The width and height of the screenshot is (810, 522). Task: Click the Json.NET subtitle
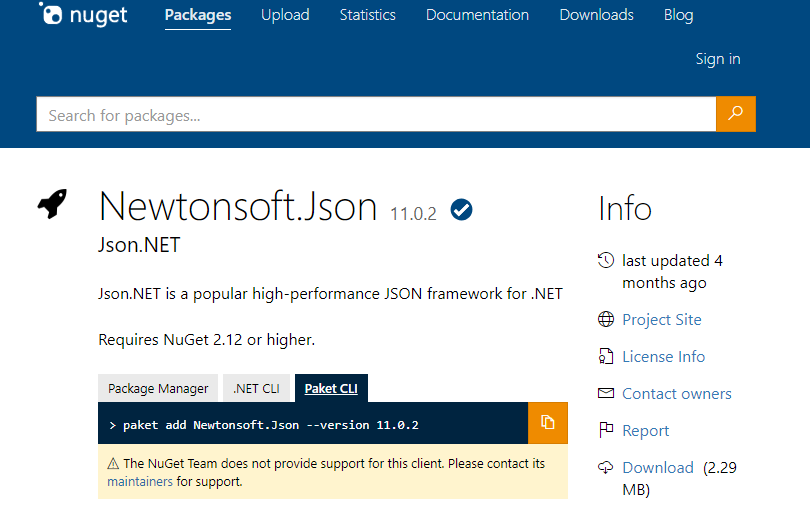click(139, 245)
